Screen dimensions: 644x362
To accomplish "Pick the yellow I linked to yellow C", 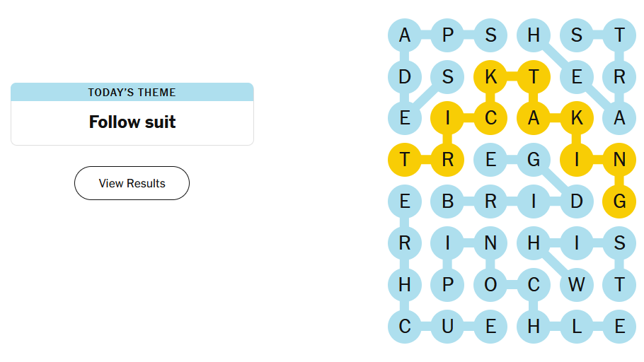I will click(x=447, y=118).
